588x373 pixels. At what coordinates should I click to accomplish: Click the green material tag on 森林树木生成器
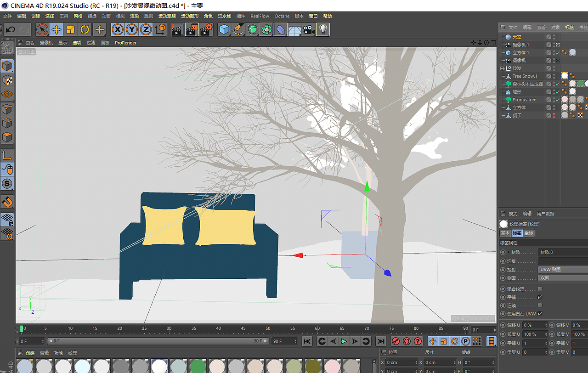pos(580,84)
